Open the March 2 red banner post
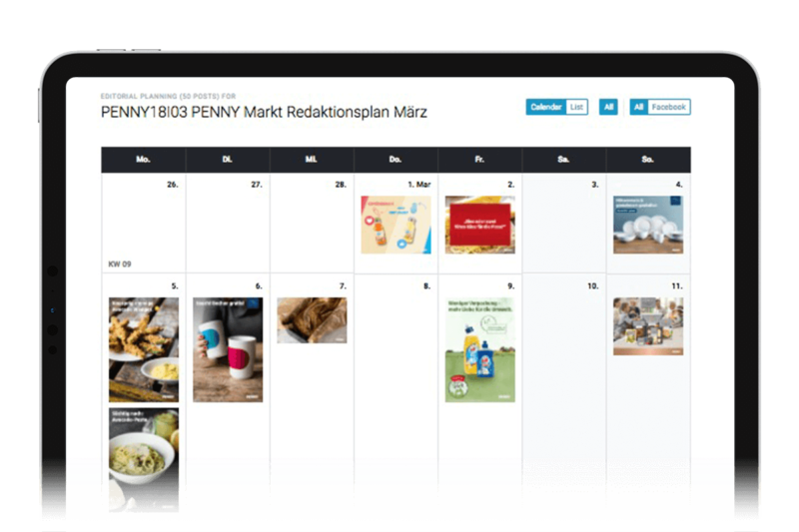Viewport: 799px width, 532px height. click(x=480, y=225)
